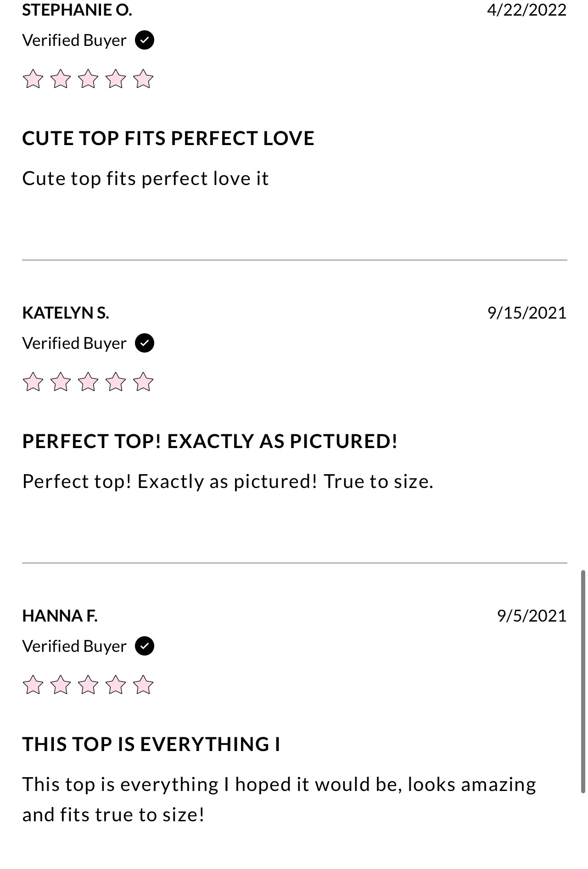Click Hanna F.'s verified buyer checkmark badge
The image size is (588, 869).
coord(145,646)
